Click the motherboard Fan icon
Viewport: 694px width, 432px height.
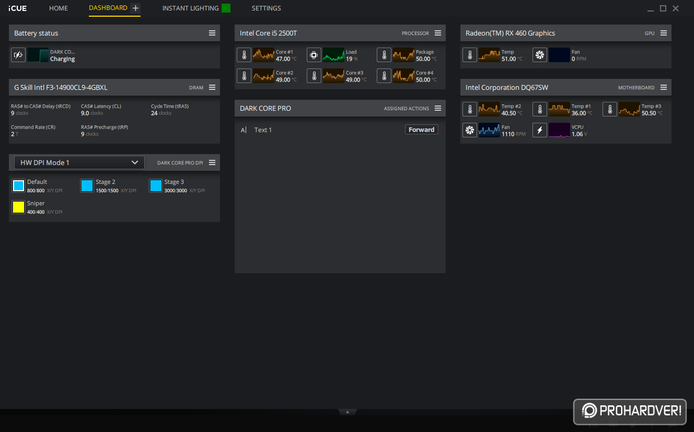pos(470,131)
